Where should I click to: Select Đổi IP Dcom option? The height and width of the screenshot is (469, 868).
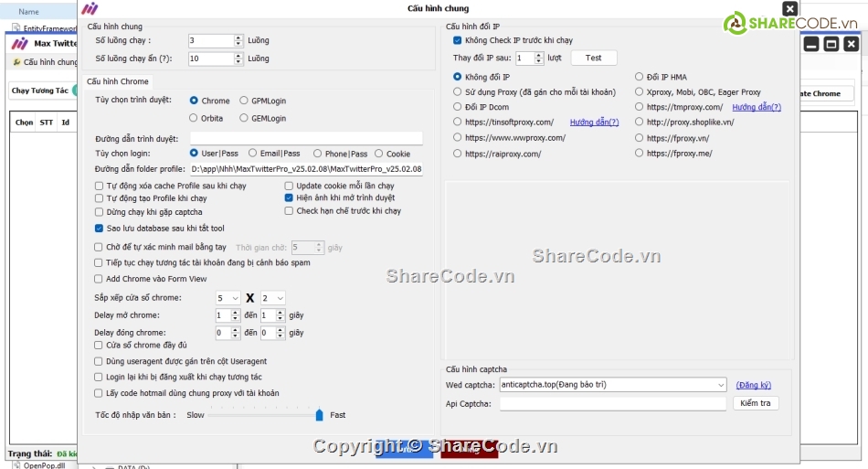[x=457, y=106]
